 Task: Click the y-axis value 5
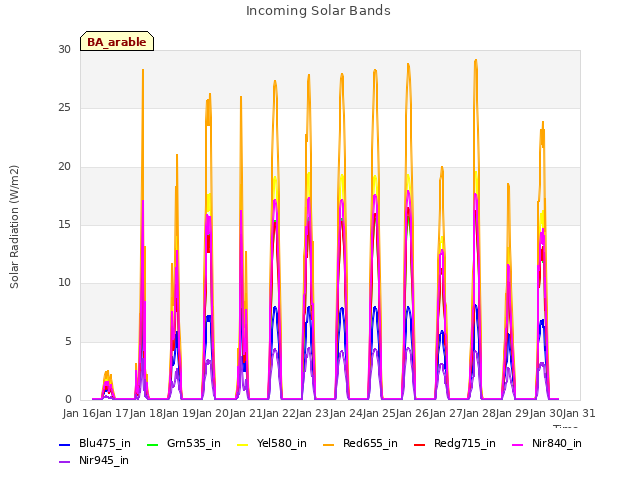point(68,341)
